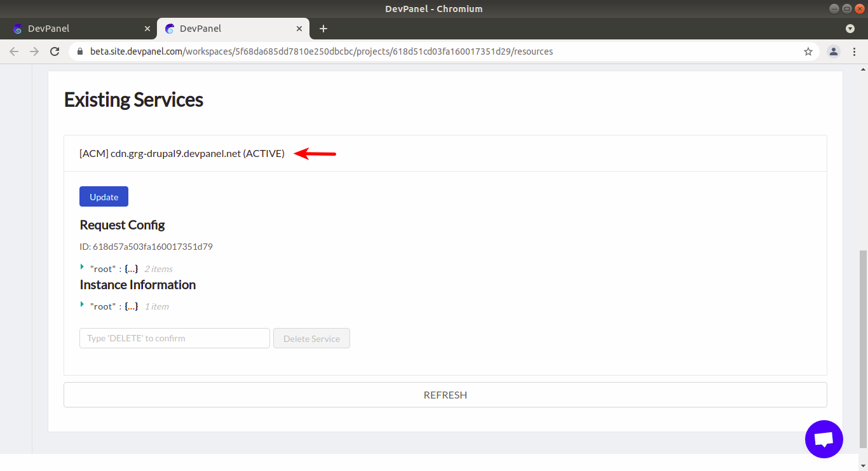
Task: Open the chat widget bubble
Action: coord(824,439)
